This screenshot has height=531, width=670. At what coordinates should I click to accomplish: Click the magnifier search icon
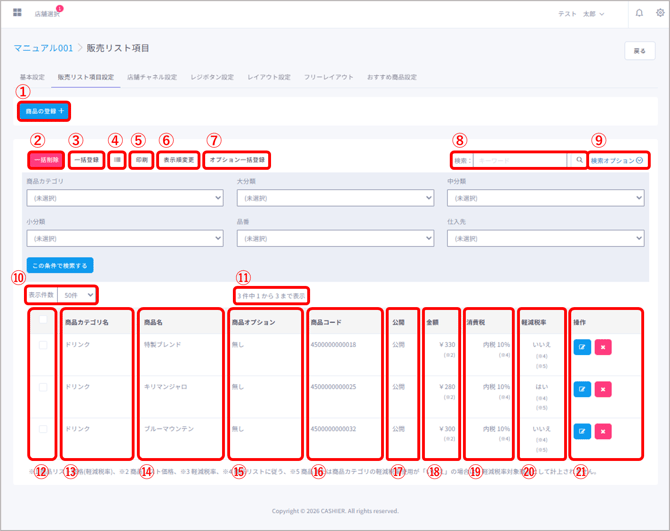578,160
